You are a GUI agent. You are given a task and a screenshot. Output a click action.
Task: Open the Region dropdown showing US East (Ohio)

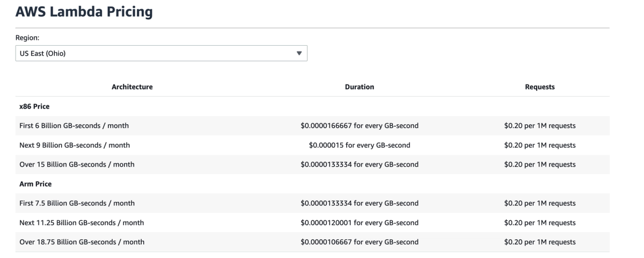[161, 53]
